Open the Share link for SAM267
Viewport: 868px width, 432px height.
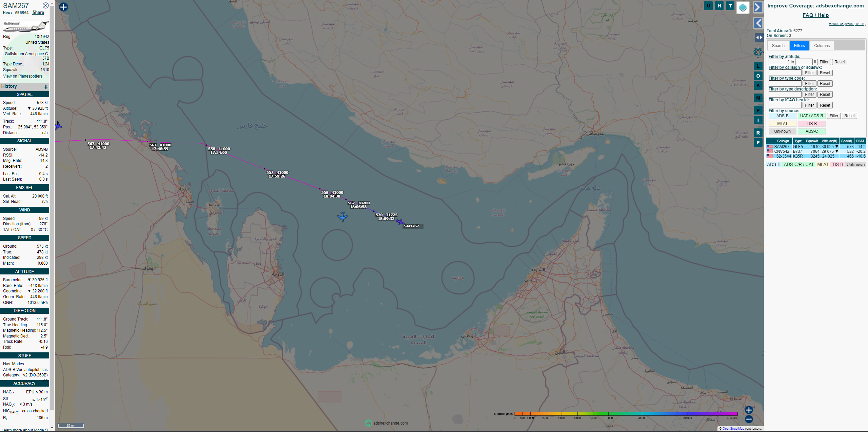[38, 13]
